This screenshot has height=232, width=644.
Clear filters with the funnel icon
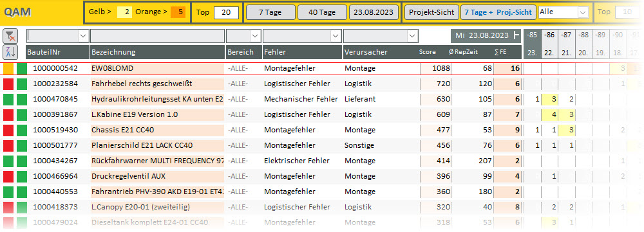pos(10,37)
